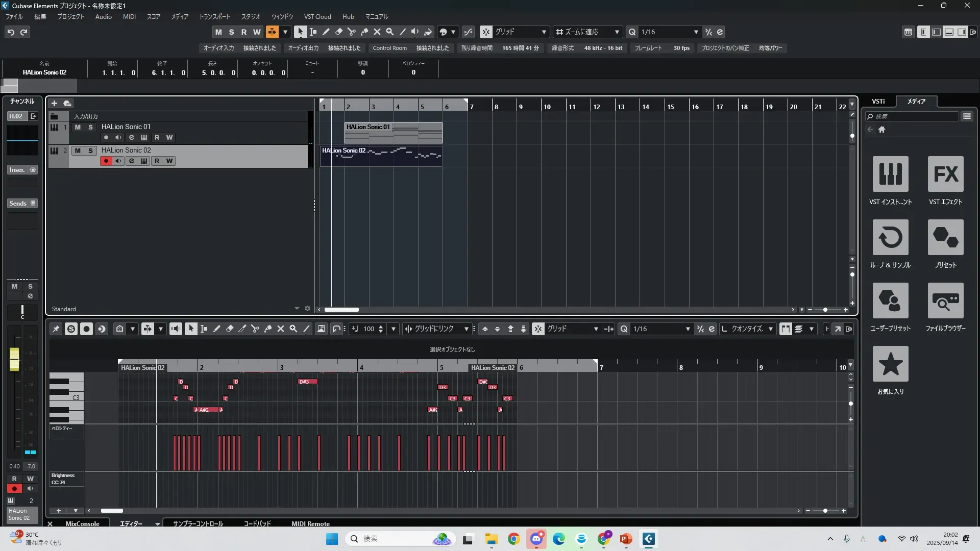Select the Draw pencil tool in top toolbar

click(326, 32)
